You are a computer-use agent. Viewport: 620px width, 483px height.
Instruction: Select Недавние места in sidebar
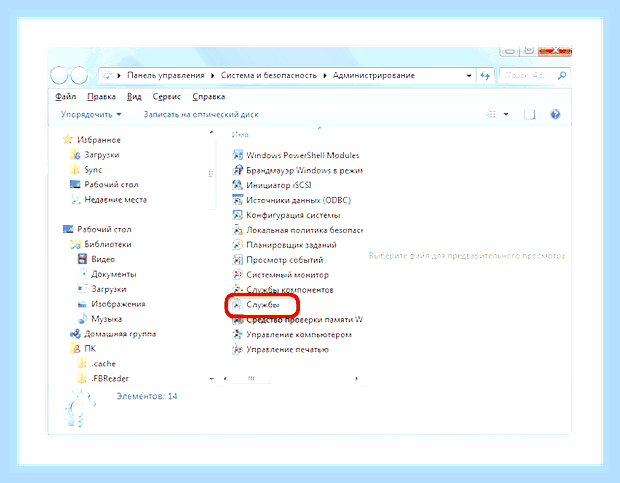[x=115, y=200]
